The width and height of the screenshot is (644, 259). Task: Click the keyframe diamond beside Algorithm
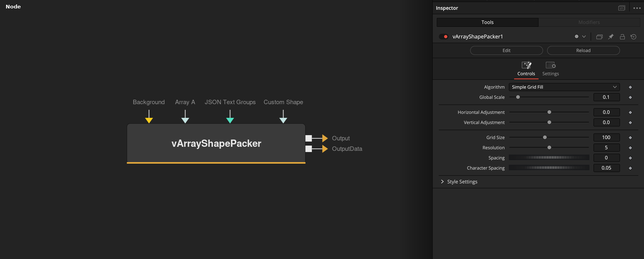click(x=630, y=87)
